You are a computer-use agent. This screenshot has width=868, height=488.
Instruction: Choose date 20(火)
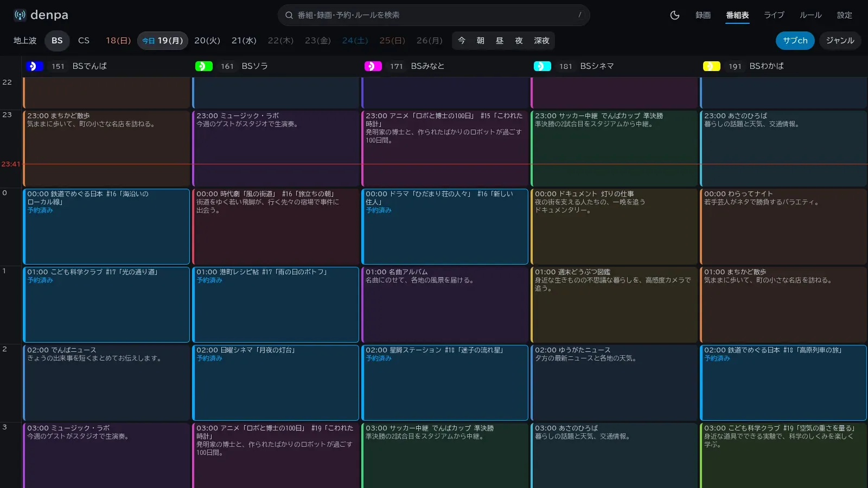pyautogui.click(x=207, y=41)
